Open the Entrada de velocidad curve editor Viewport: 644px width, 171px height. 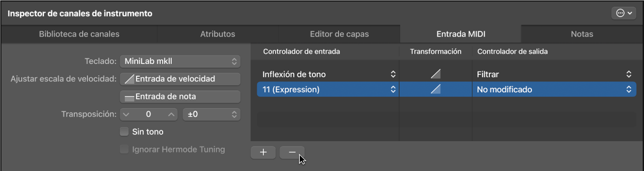pyautogui.click(x=180, y=79)
